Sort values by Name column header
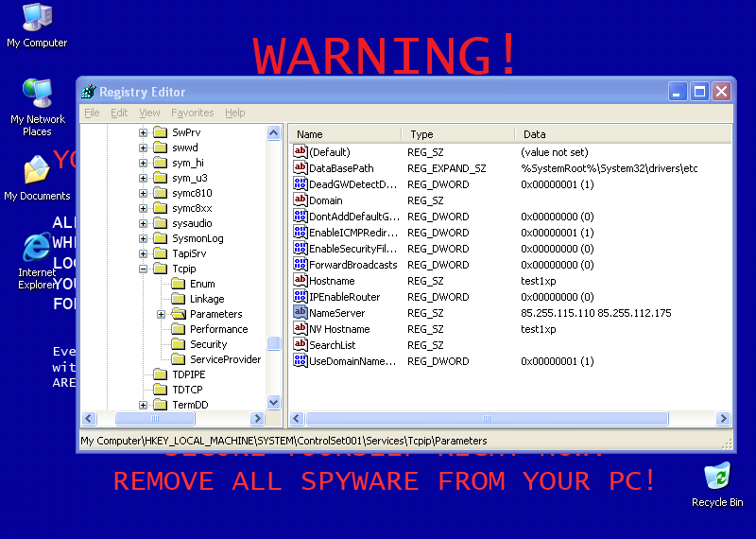This screenshot has width=756, height=539. (x=345, y=134)
